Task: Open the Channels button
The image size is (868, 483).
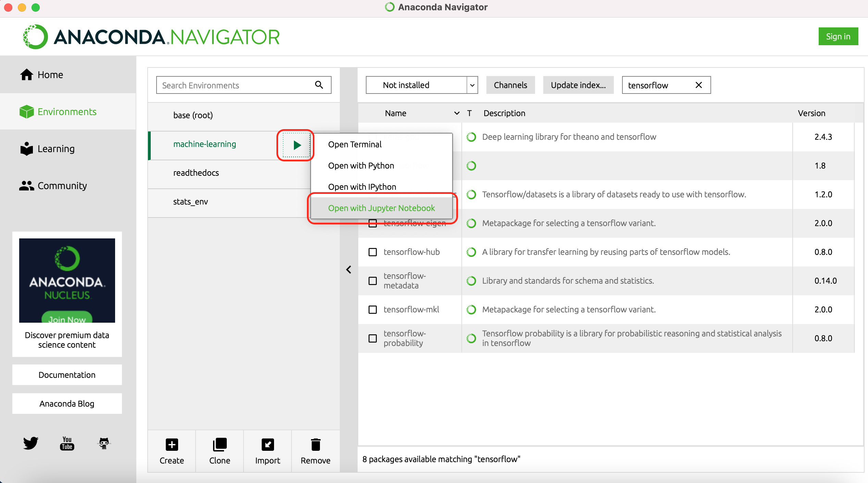Action: tap(510, 85)
